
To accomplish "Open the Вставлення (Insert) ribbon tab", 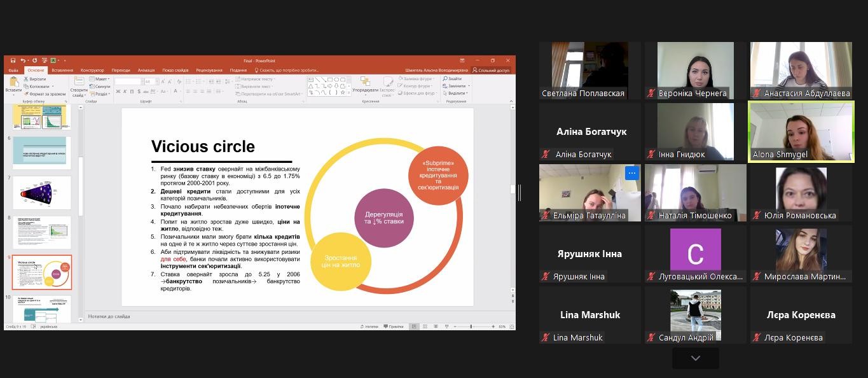I will pos(62,70).
